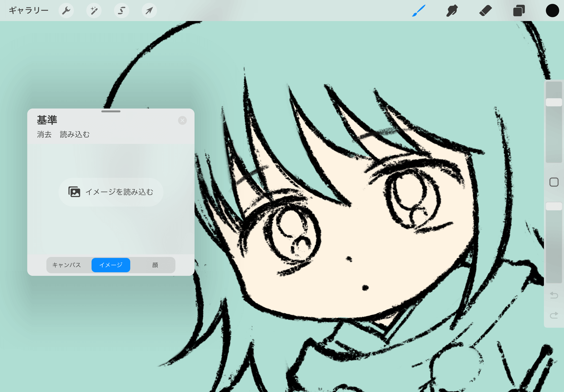
Task: Open the black color picker circle
Action: [x=552, y=11]
